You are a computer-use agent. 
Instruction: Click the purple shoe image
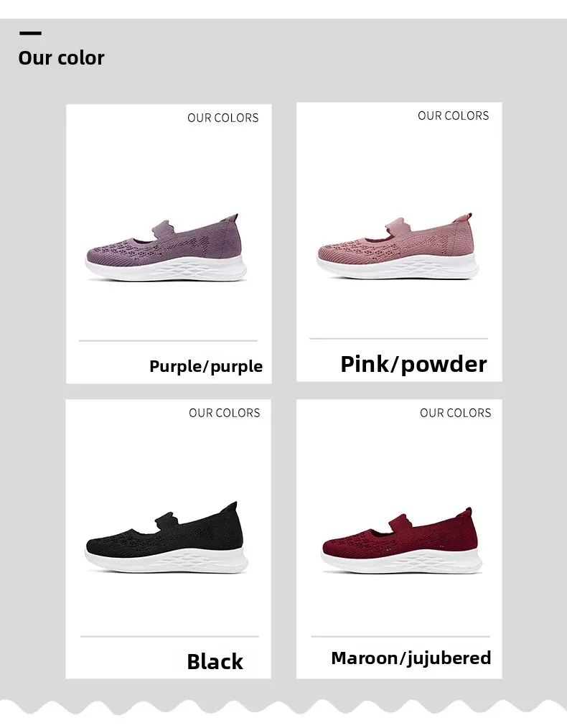[x=166, y=248]
